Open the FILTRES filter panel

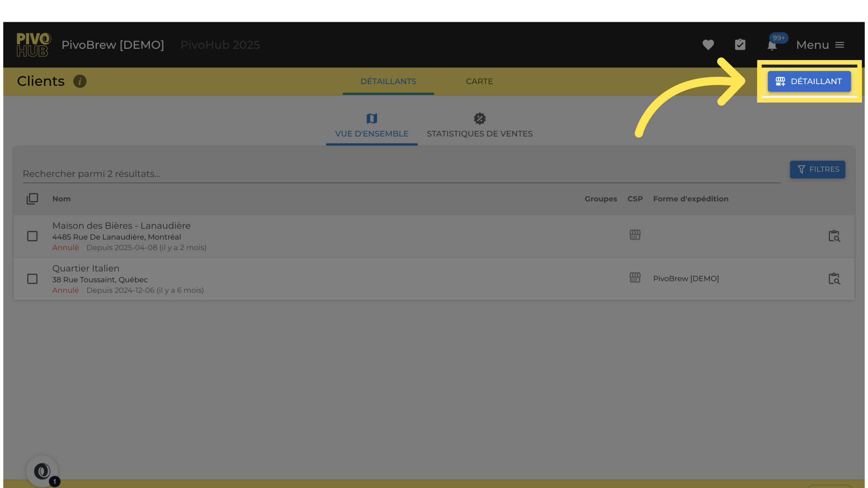(x=817, y=169)
